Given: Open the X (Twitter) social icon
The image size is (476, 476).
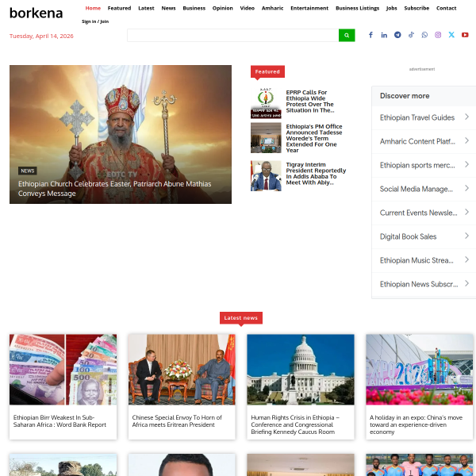Looking at the screenshot, I should point(451,35).
